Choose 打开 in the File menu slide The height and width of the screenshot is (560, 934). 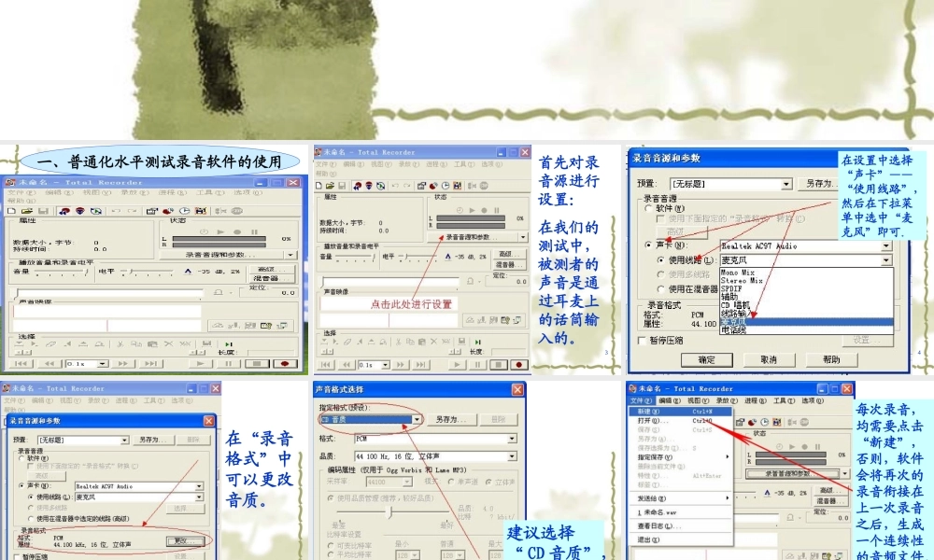[680, 421]
